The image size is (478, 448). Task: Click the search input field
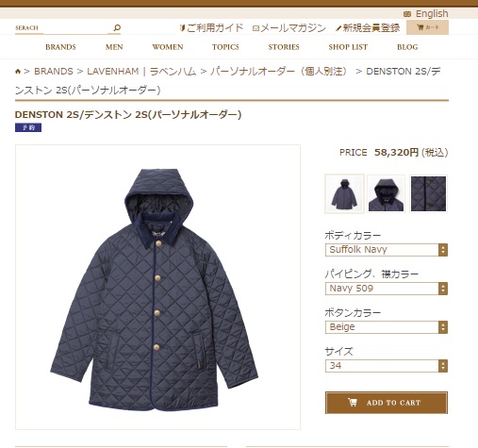[x=61, y=28]
